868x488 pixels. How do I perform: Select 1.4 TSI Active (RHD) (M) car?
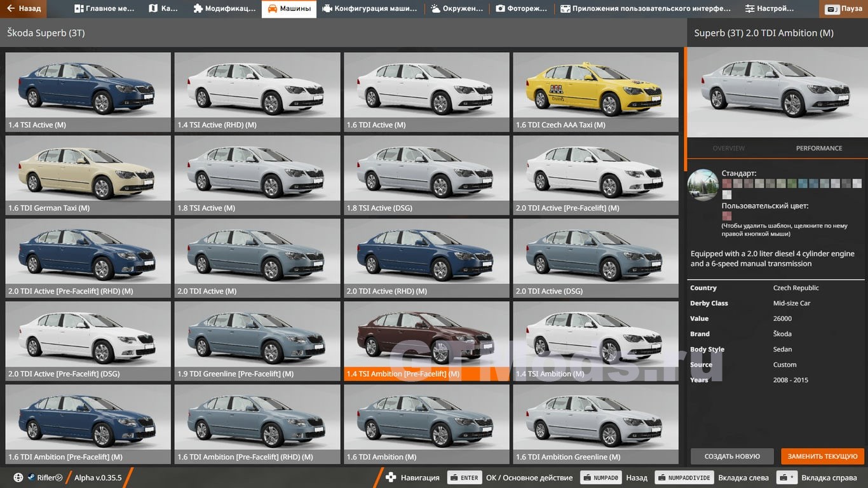(x=257, y=92)
